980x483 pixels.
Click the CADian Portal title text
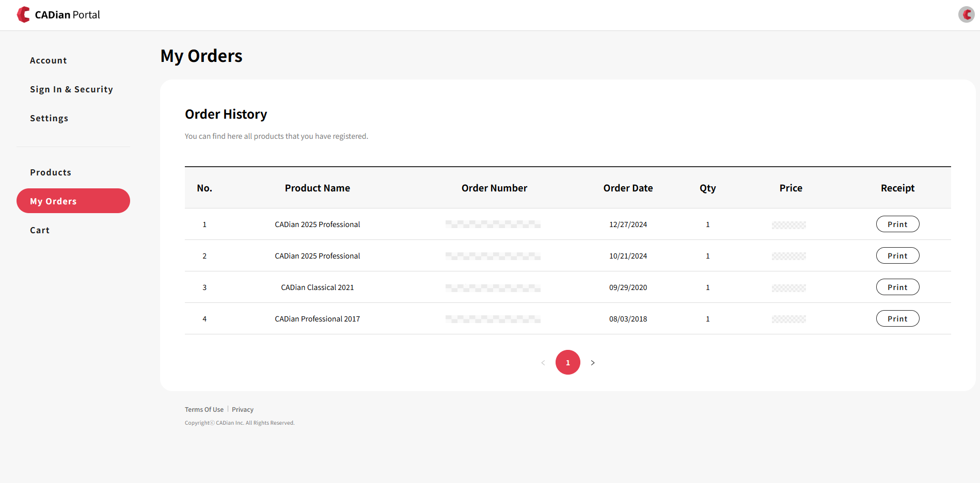click(x=68, y=15)
